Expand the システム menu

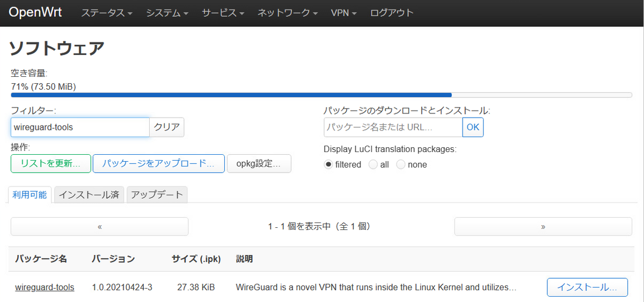[167, 13]
